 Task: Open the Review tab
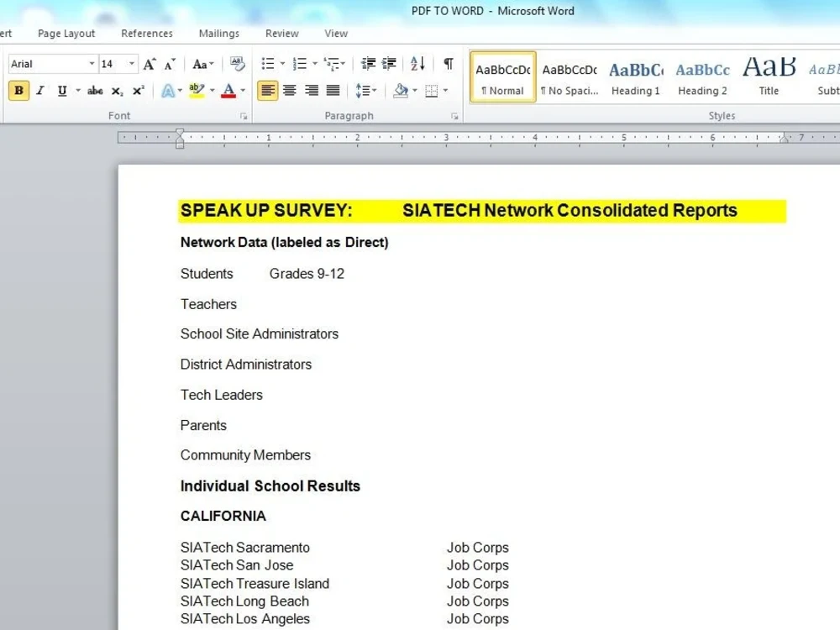(281, 34)
